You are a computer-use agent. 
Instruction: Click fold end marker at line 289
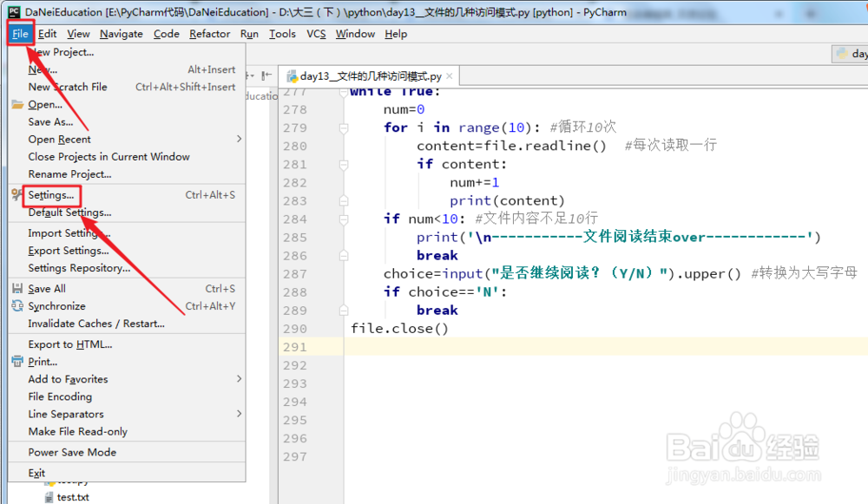pos(344,311)
